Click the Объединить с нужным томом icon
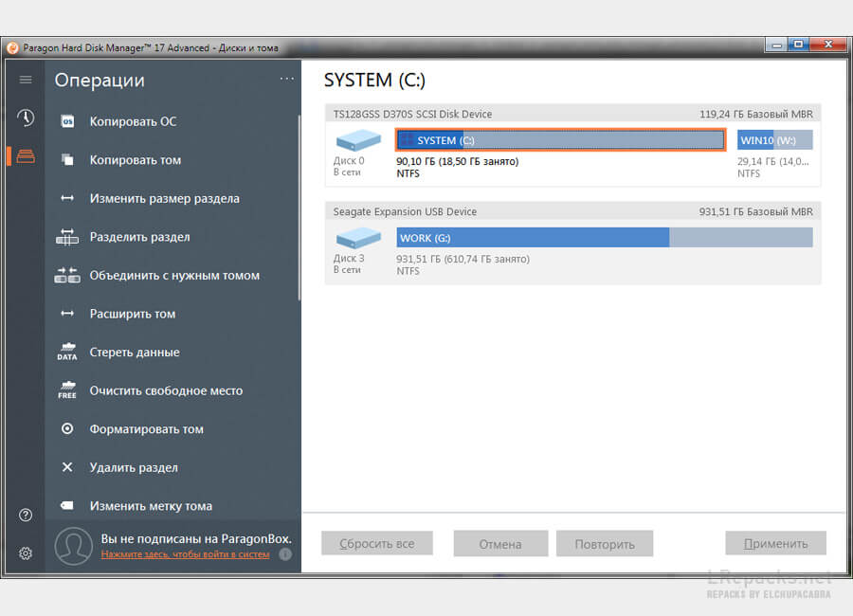 [67, 275]
